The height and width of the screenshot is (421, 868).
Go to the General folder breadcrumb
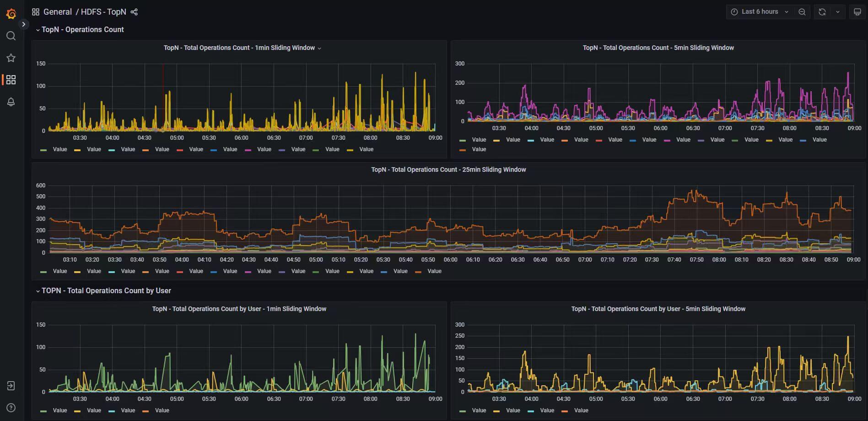coord(57,12)
